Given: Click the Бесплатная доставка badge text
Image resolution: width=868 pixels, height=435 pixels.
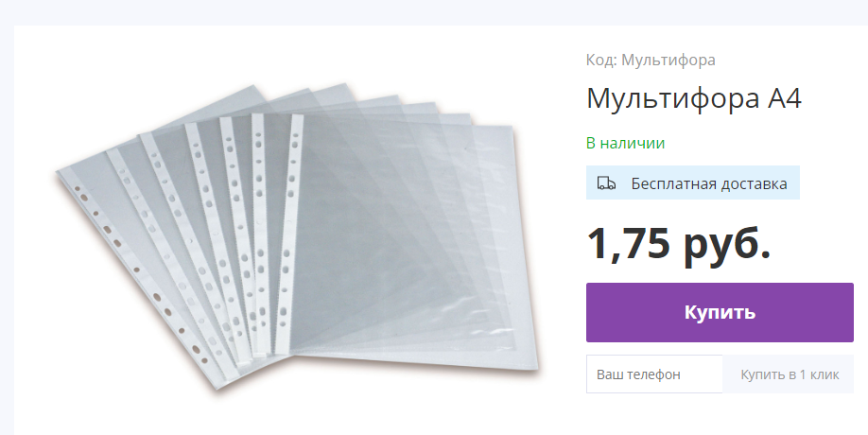Looking at the screenshot, I should point(709,183).
